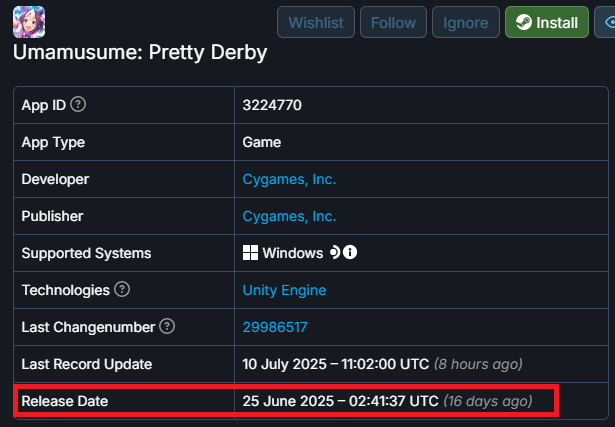Follow the Umamusume app
The image size is (615, 427).
pos(393,22)
